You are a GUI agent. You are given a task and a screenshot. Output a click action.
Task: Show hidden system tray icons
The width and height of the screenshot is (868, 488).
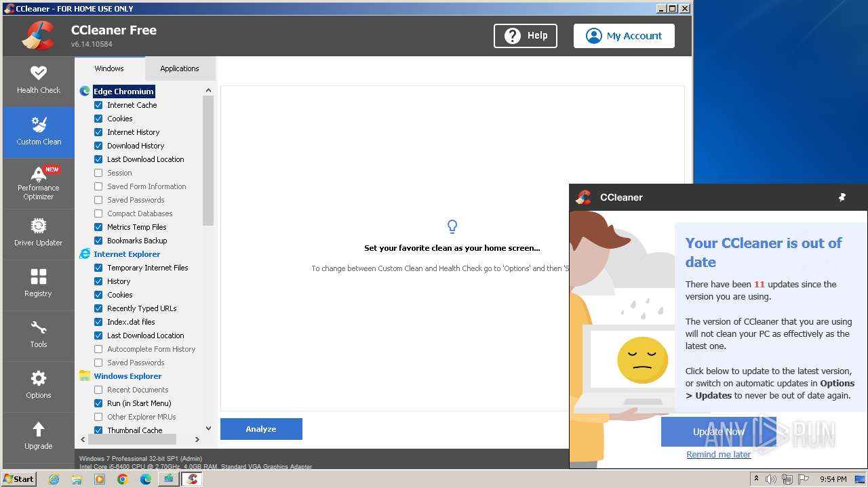(x=756, y=479)
